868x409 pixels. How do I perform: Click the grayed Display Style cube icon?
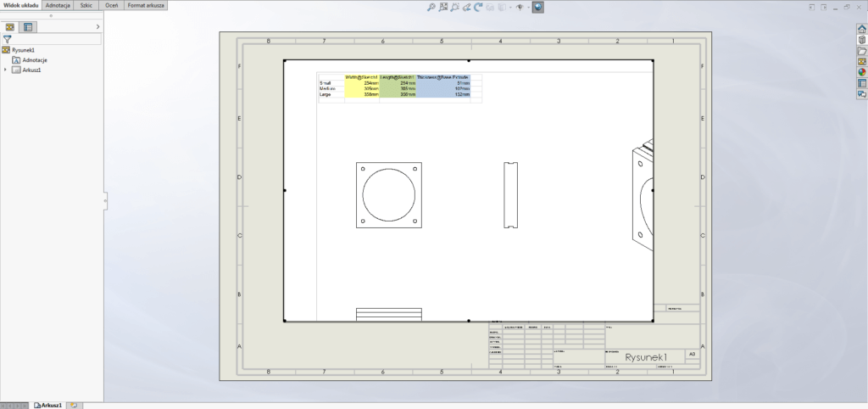tap(501, 7)
